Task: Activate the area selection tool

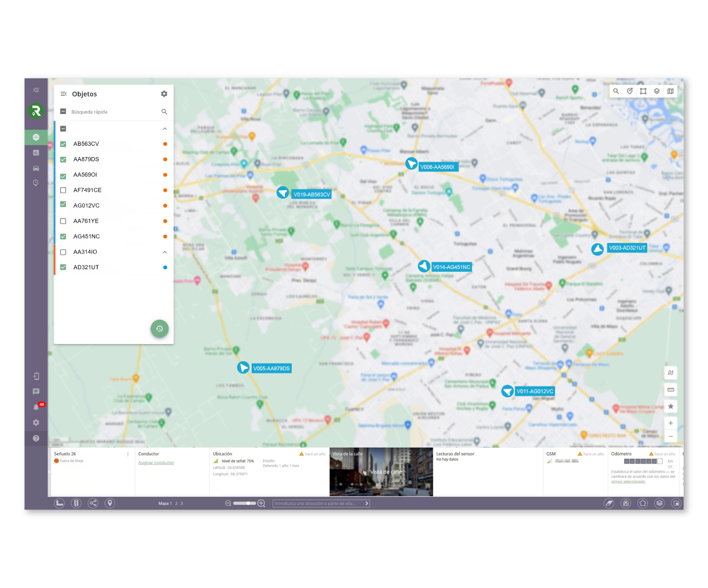Action: [x=643, y=91]
